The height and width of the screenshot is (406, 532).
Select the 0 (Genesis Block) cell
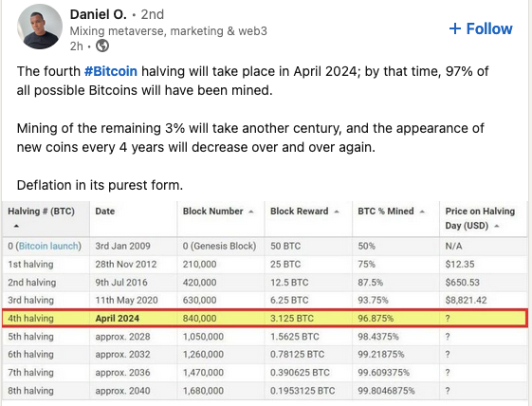pos(219,246)
